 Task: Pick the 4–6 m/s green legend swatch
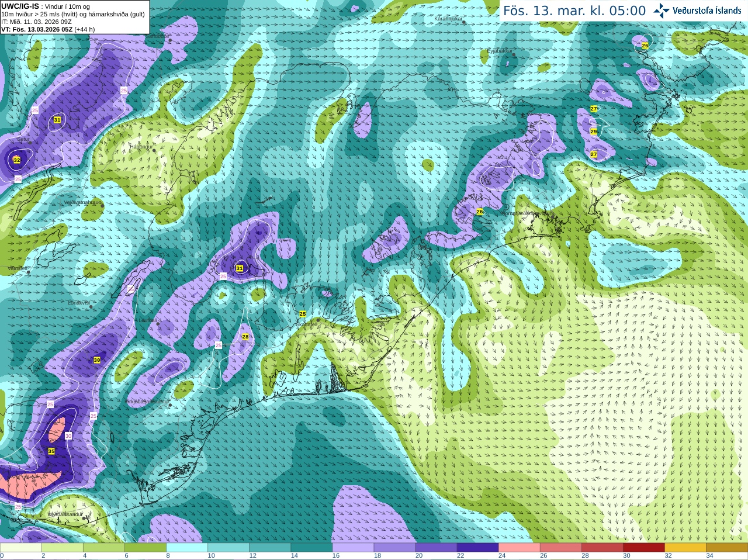(104, 548)
